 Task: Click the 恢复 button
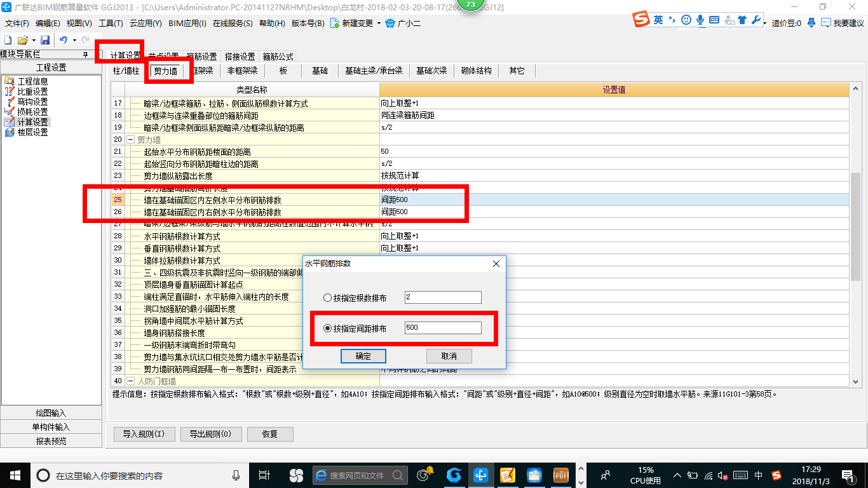point(270,434)
